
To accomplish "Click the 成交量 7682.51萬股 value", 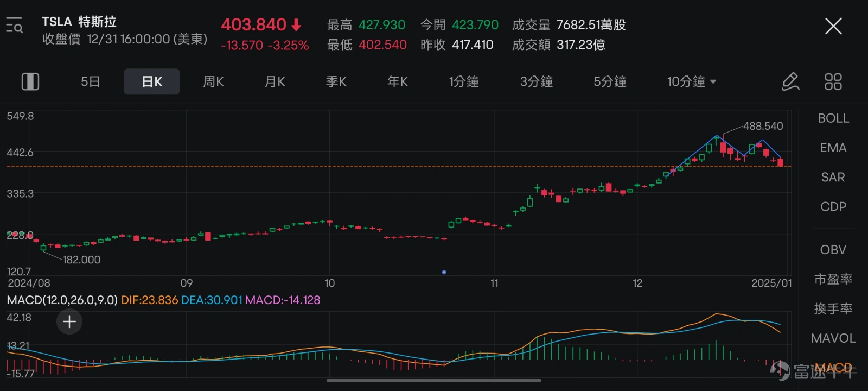I will click(x=591, y=25).
